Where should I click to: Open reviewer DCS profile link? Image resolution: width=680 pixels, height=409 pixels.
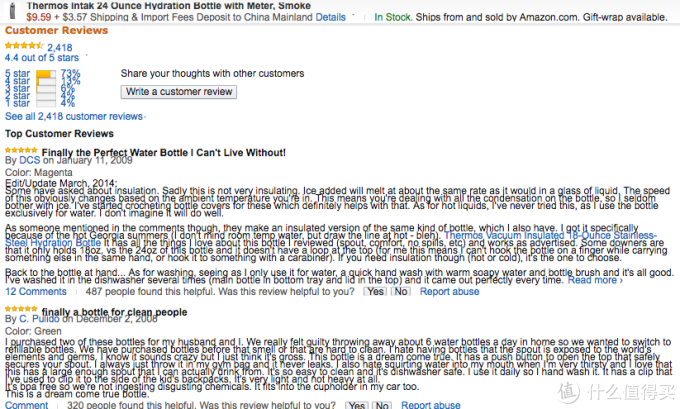coord(29,160)
